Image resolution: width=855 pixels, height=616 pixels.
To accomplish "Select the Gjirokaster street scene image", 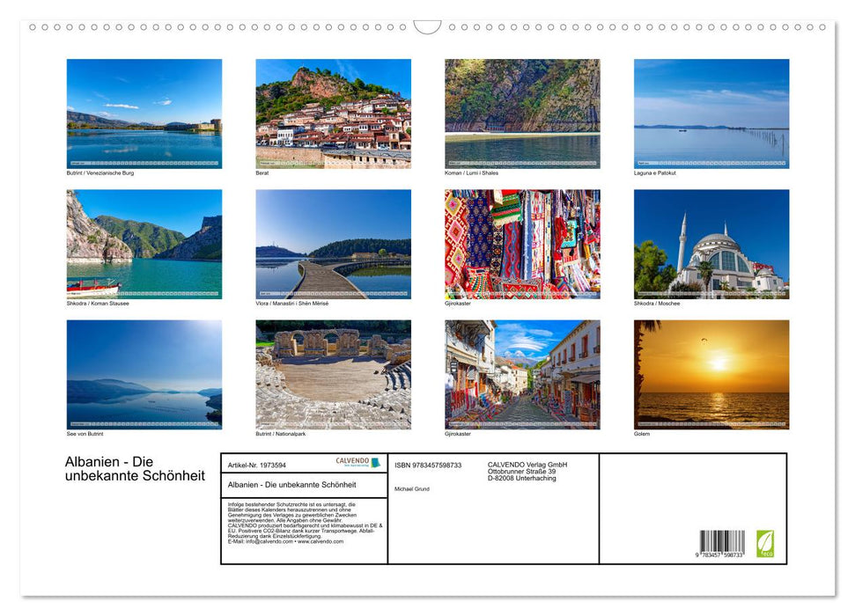I will (522, 374).
